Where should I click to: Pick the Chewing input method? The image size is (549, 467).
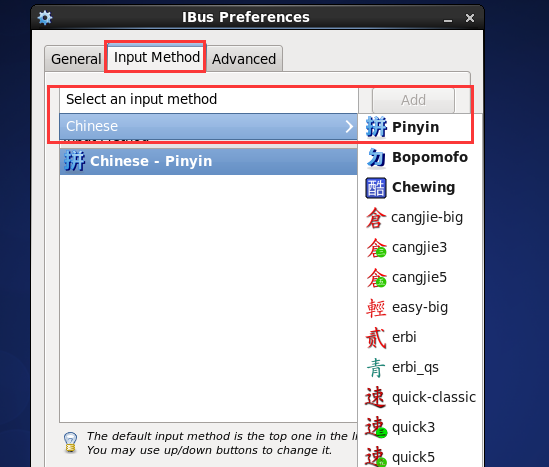click(419, 187)
